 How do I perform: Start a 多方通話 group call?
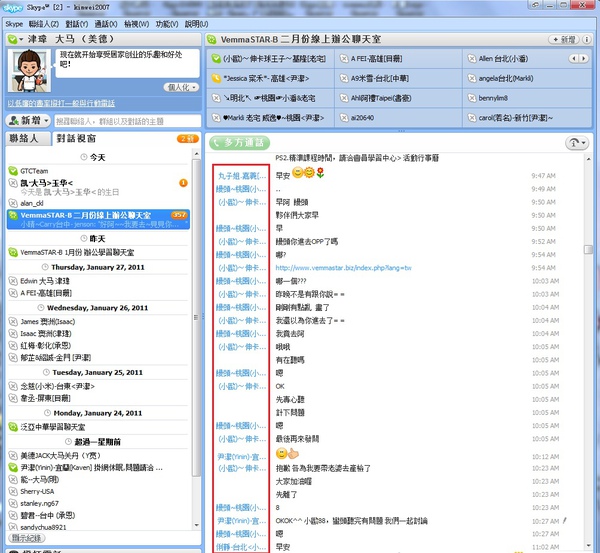[x=240, y=143]
